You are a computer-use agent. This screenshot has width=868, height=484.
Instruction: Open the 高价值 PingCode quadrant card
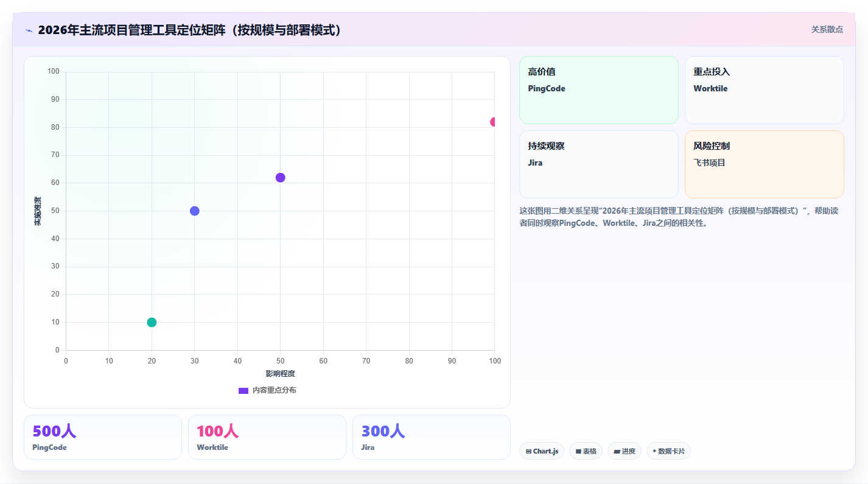[x=598, y=90]
